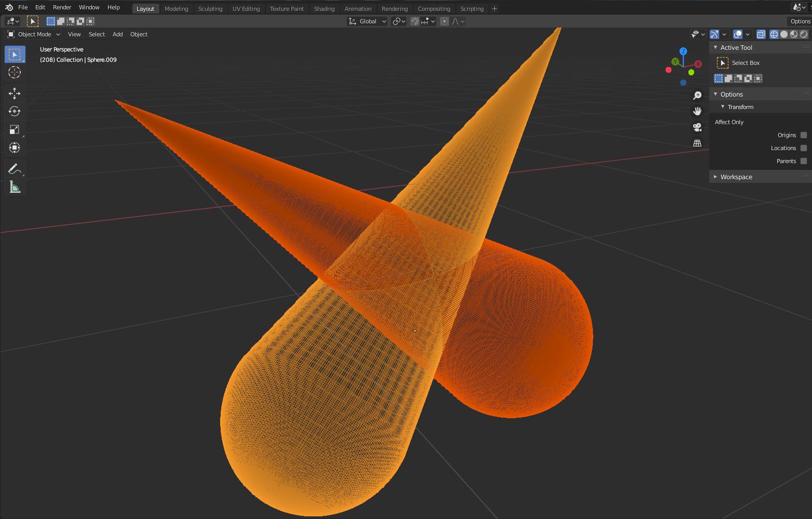812x519 pixels.
Task: Open the viewport Add menu
Action: tap(118, 34)
